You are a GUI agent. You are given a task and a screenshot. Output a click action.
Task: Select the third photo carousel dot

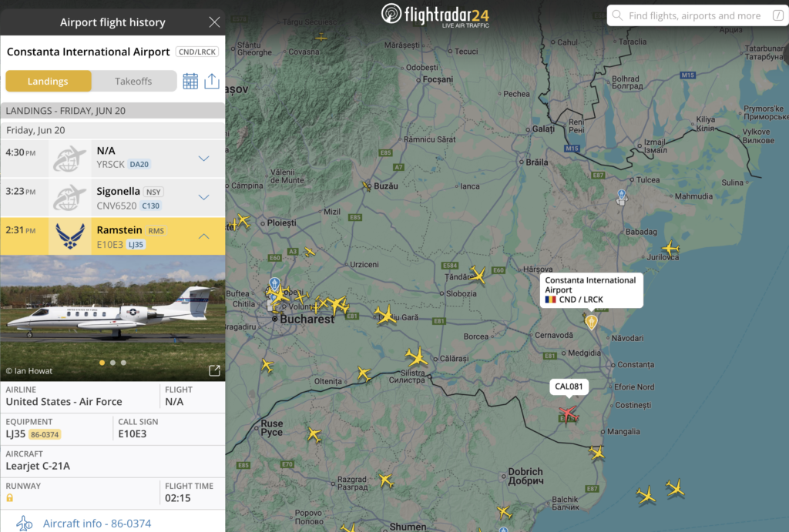point(123,363)
